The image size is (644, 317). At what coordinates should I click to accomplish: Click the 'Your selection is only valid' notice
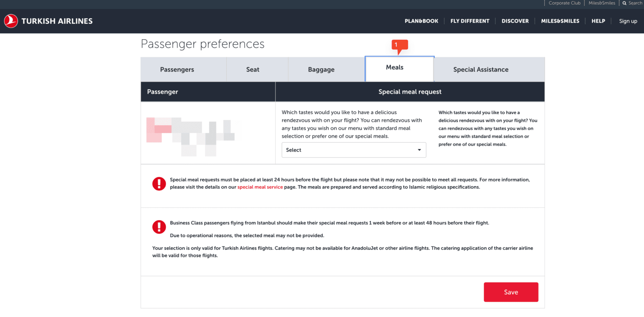click(x=343, y=252)
